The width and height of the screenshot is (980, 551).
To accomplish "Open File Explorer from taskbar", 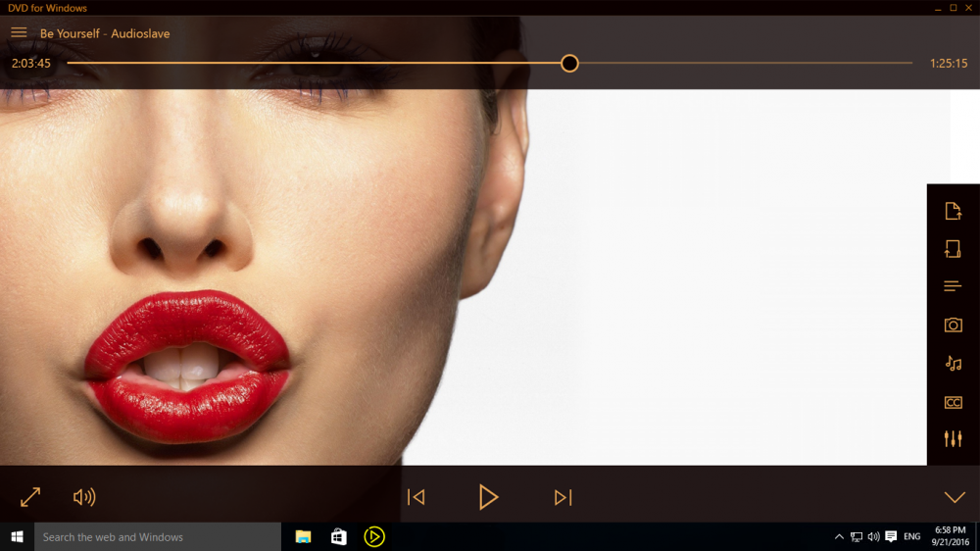I will click(x=303, y=536).
